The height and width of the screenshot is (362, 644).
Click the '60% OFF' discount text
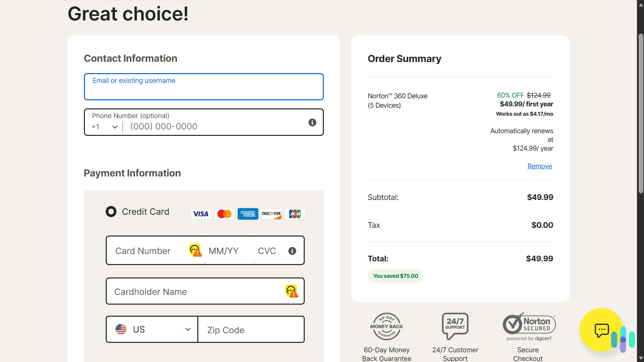[x=510, y=95]
